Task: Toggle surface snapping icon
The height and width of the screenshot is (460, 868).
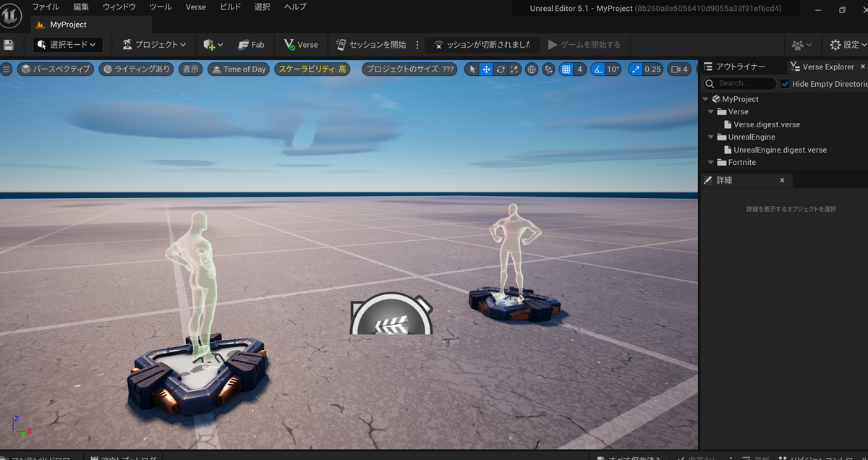Action: tap(548, 69)
